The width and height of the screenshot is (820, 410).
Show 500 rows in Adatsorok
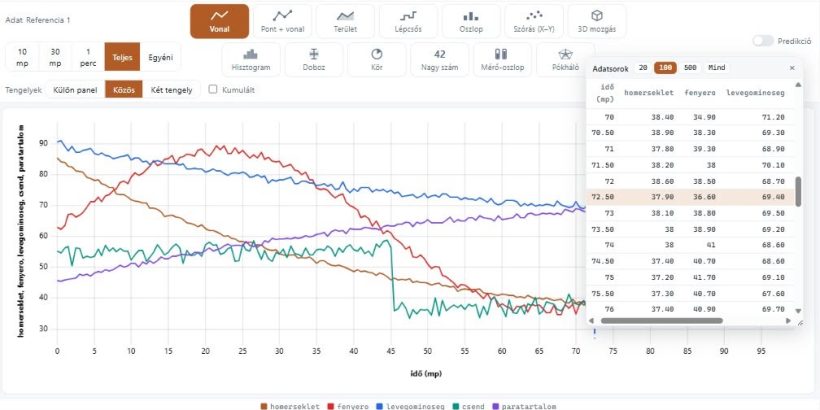coord(690,68)
